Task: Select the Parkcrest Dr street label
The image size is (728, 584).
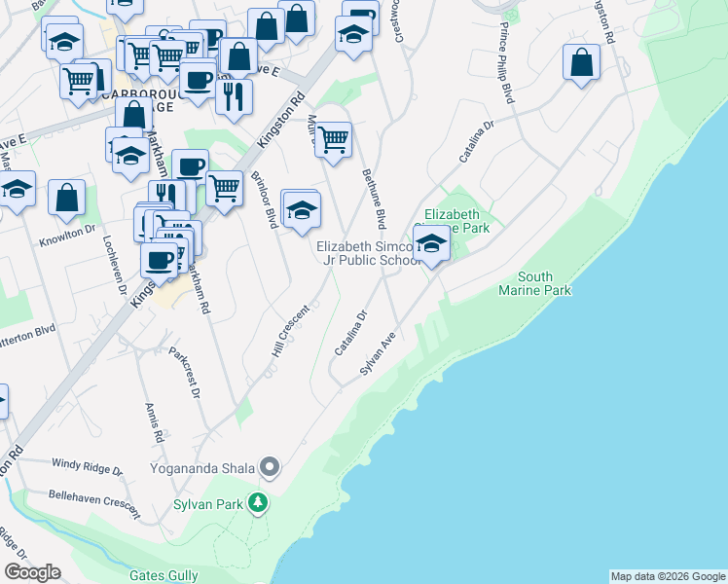Action: [x=184, y=373]
